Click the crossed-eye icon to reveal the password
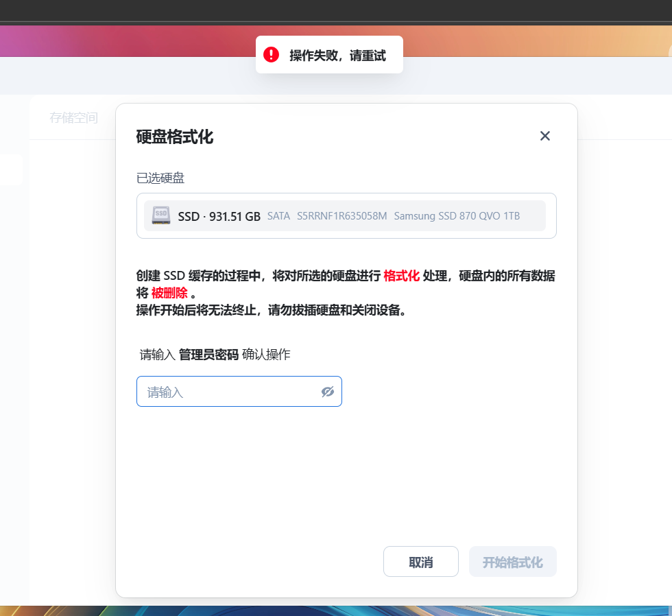 pyautogui.click(x=327, y=391)
